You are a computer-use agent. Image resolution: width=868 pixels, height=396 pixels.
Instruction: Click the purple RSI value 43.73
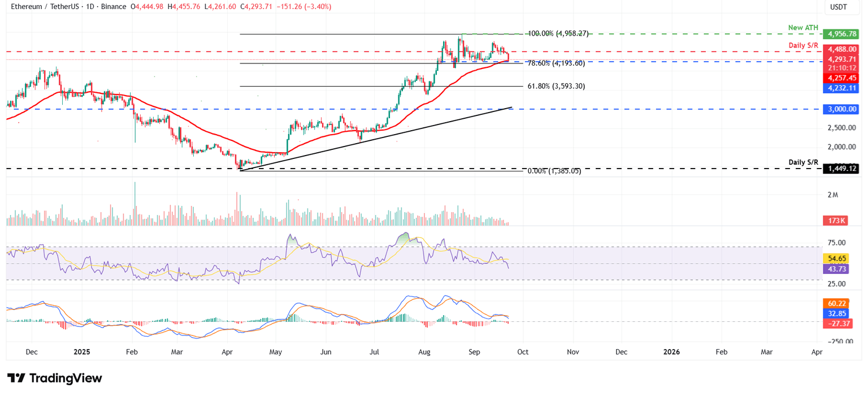click(835, 269)
